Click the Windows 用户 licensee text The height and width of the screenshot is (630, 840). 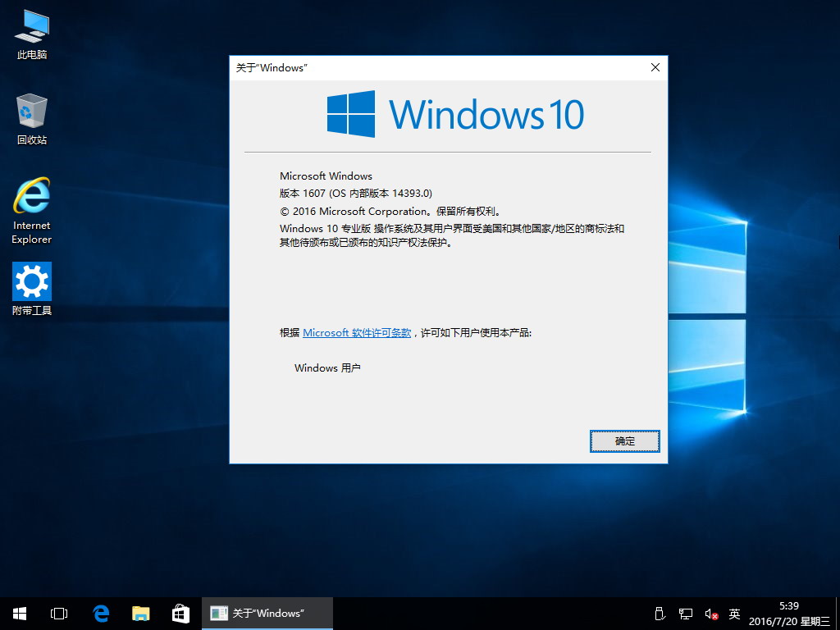coord(327,368)
